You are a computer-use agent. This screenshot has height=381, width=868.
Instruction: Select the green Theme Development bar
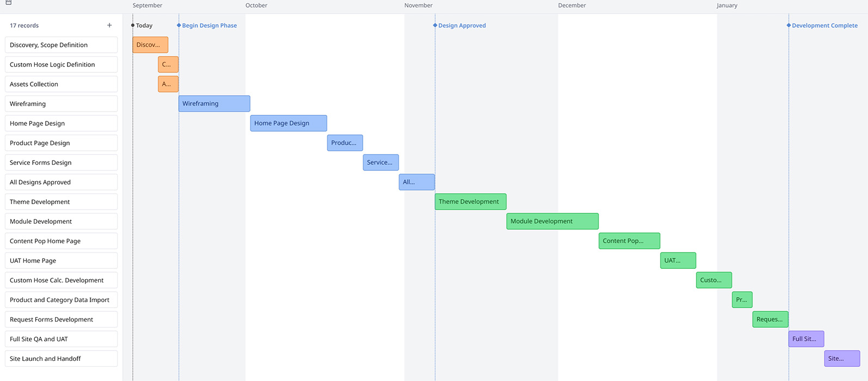470,202
